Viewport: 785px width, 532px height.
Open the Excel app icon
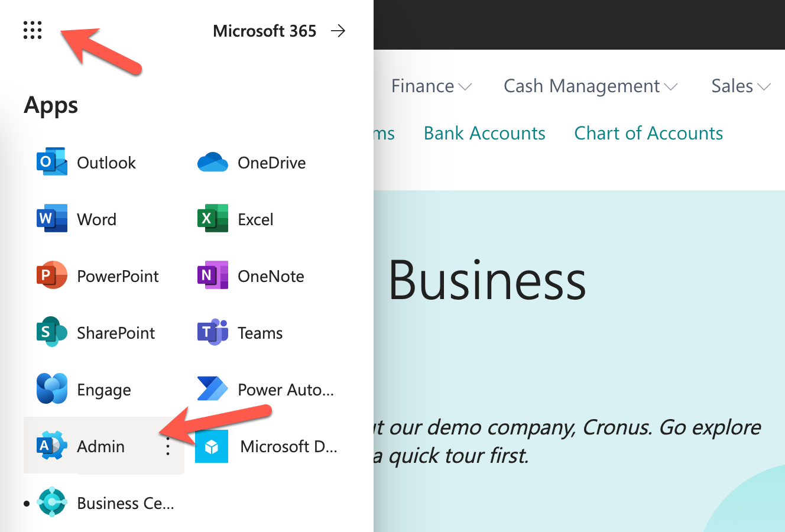point(213,219)
